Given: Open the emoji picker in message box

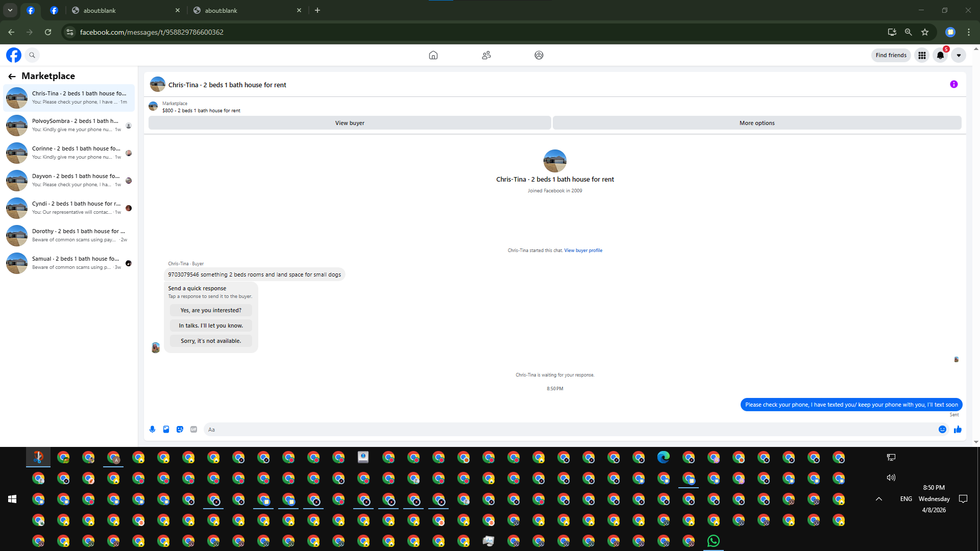Looking at the screenshot, I should click(942, 430).
